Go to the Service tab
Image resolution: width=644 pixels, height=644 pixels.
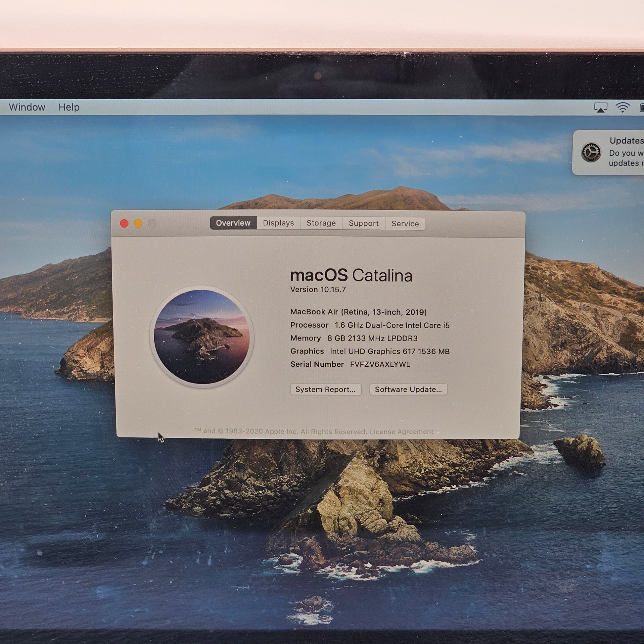pos(405,224)
